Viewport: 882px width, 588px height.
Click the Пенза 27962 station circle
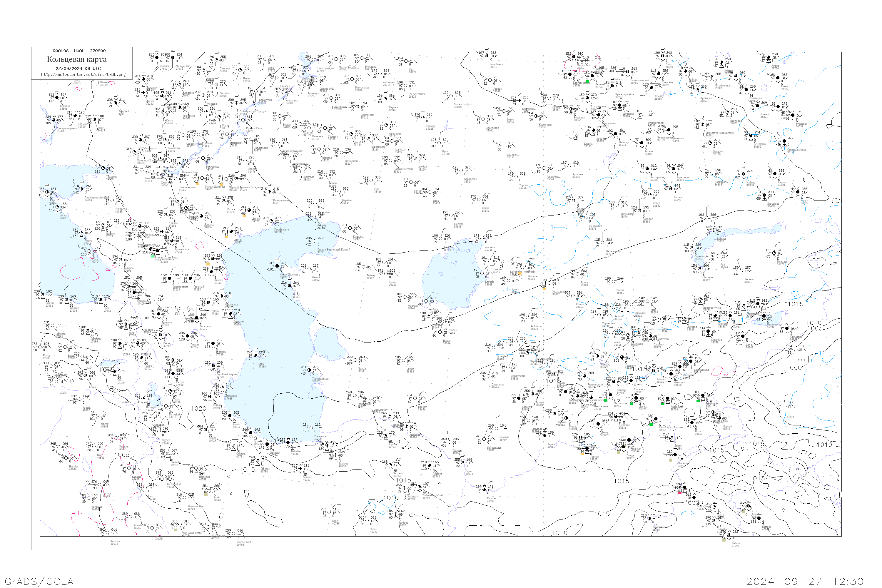pyautogui.click(x=240, y=70)
